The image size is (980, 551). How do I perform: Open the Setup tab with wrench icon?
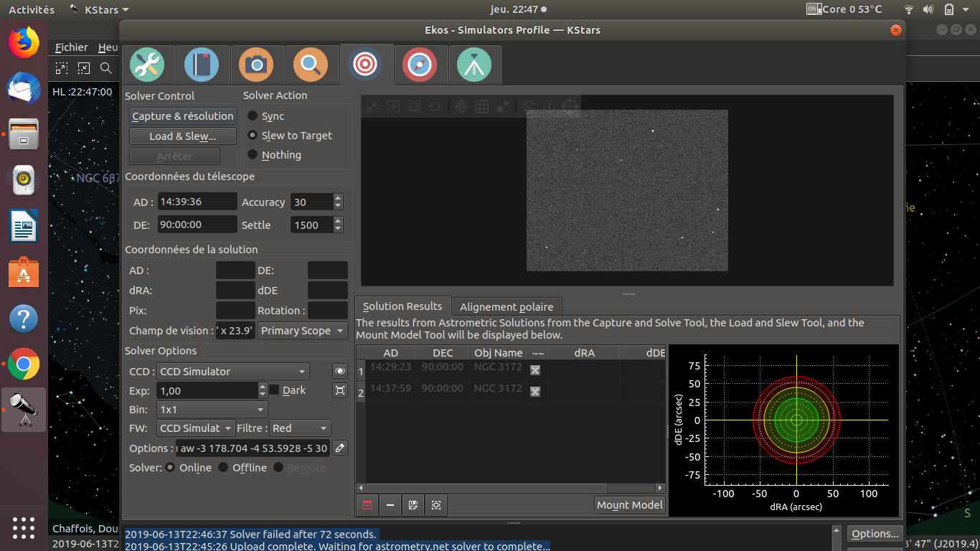[147, 65]
